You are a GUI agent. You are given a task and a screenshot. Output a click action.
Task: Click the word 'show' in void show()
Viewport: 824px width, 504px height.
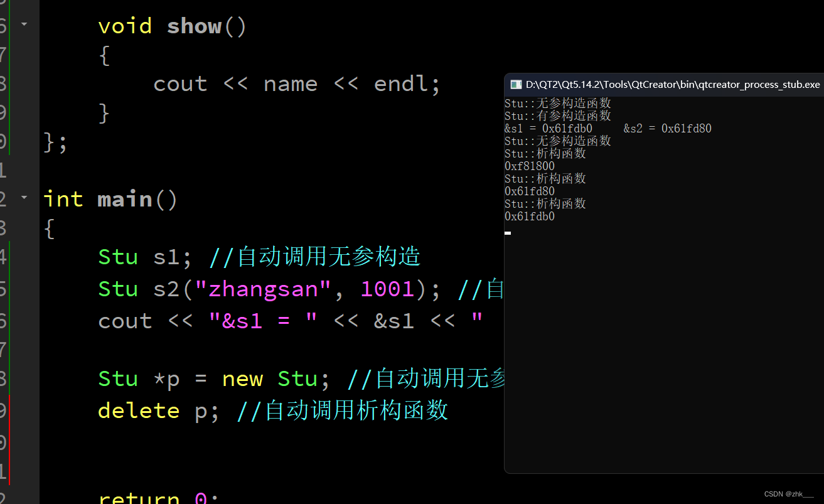click(194, 26)
